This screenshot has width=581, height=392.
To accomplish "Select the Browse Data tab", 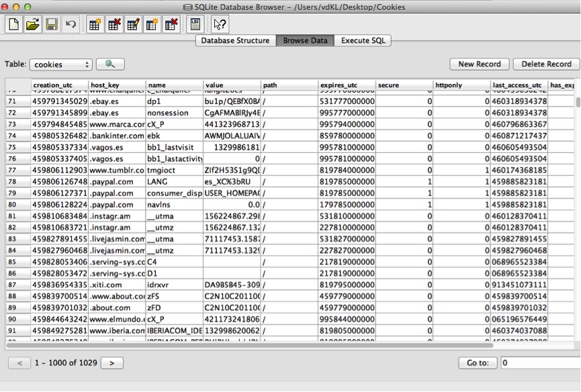I will click(x=306, y=40).
